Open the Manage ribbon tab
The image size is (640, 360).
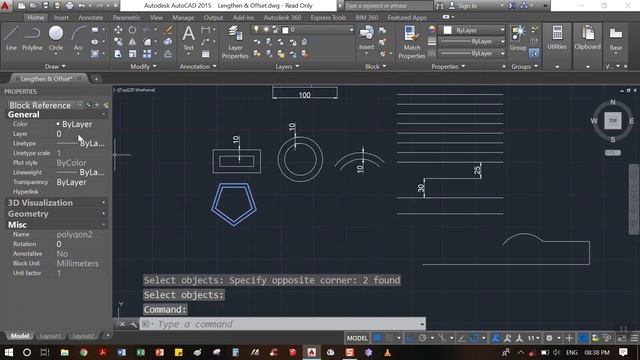[x=183, y=18]
